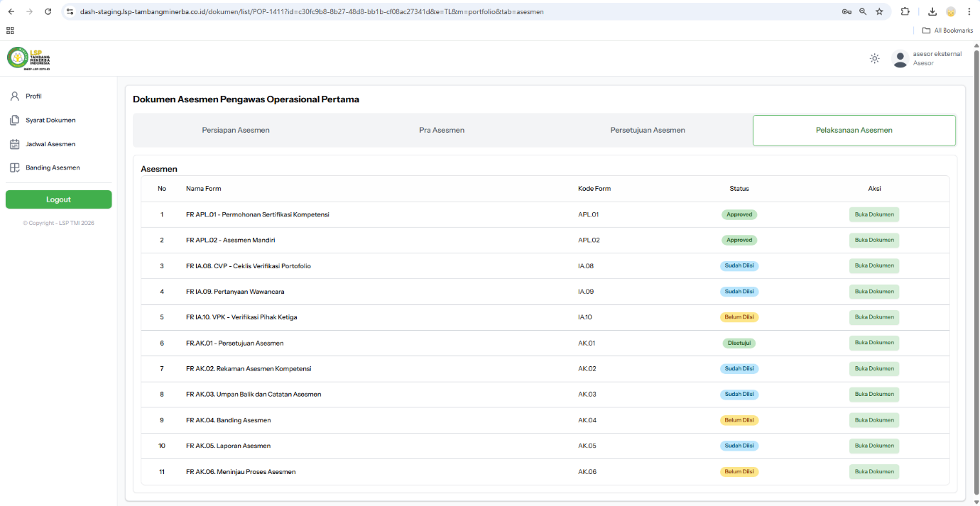Open the browser extensions puzzle icon

tap(905, 11)
